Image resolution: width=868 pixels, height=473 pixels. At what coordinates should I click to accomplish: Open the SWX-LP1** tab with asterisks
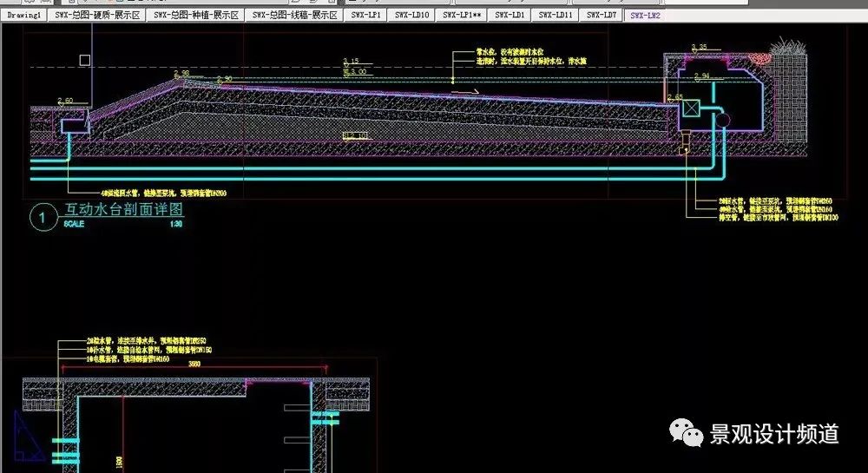pyautogui.click(x=461, y=16)
